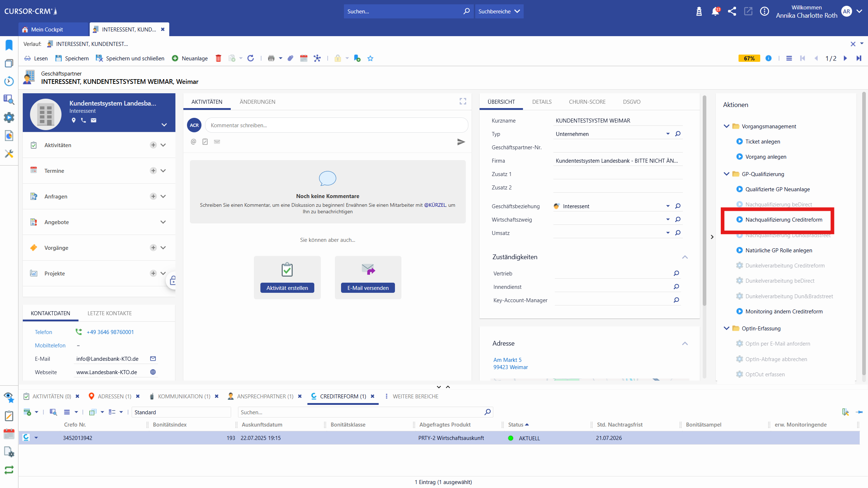
Task: Click the blue info icon next to 67%
Action: (769, 58)
